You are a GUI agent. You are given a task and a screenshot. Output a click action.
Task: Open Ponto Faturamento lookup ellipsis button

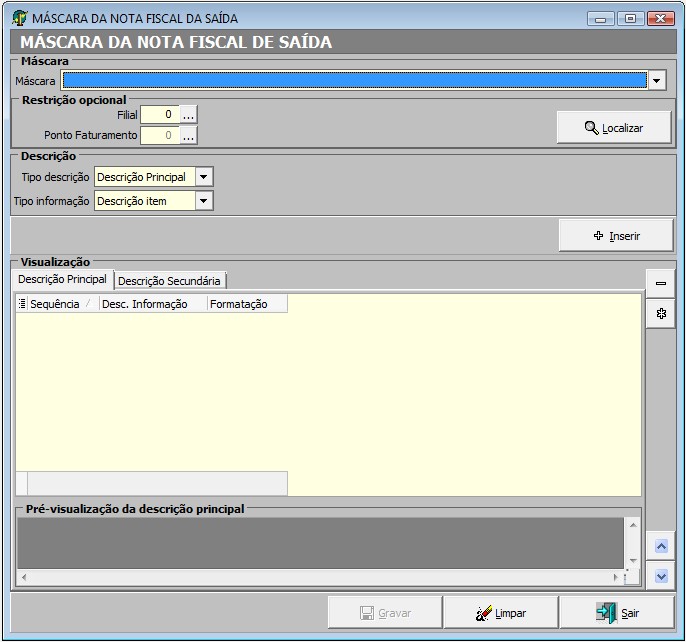click(189, 135)
